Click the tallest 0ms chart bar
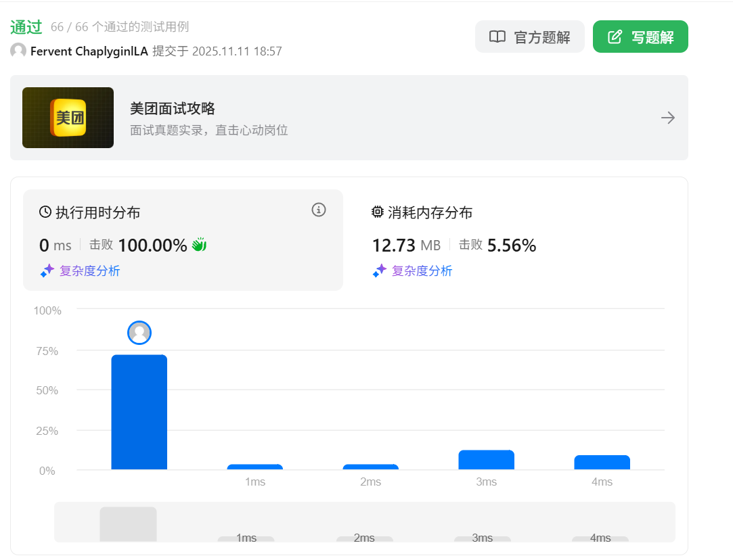 click(139, 412)
